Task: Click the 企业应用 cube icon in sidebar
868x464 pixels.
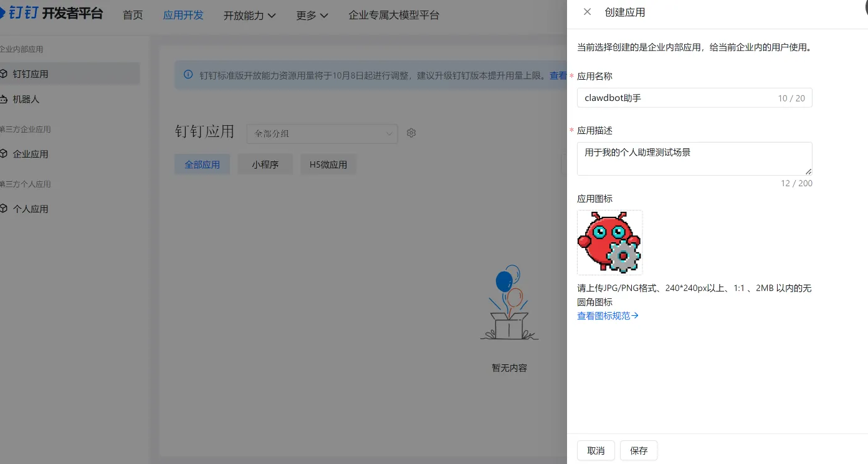Action: [x=4, y=154]
